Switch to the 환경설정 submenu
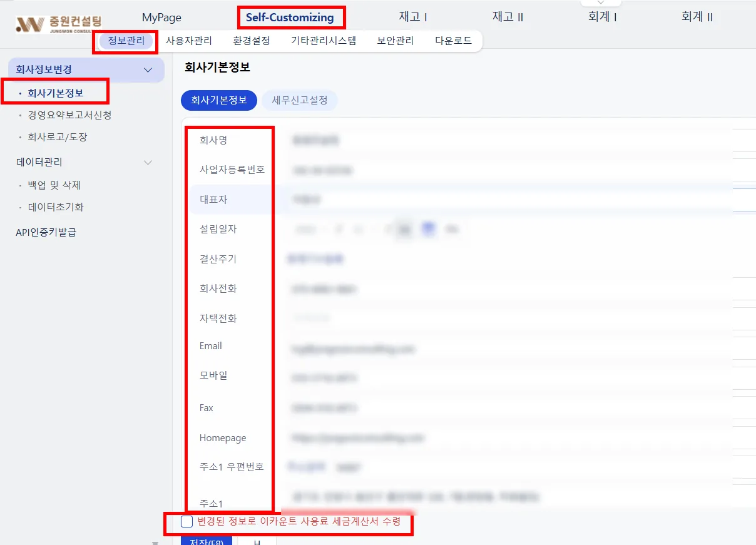Screen dimensions: 756x545 click(252, 41)
